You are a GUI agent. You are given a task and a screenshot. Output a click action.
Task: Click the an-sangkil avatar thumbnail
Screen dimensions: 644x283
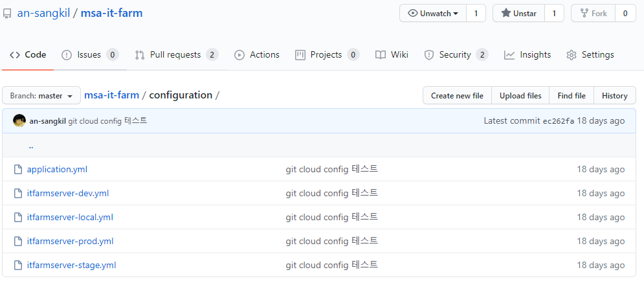(x=19, y=120)
